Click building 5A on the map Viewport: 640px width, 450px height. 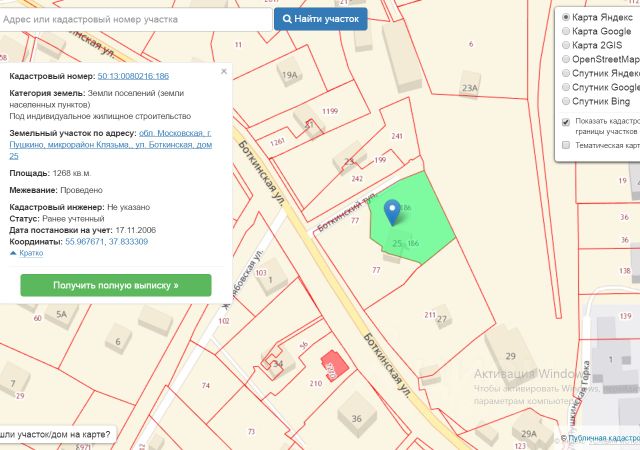click(x=61, y=314)
